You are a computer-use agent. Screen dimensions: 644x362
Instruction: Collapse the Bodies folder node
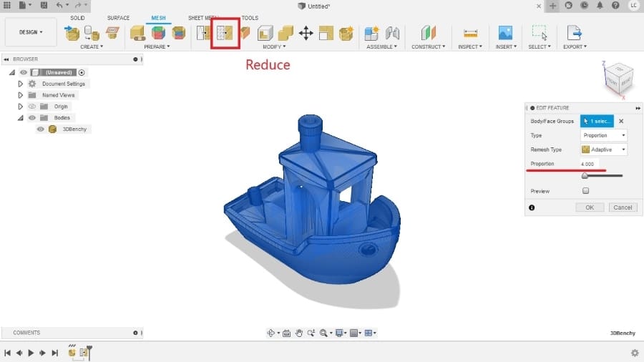[20, 118]
